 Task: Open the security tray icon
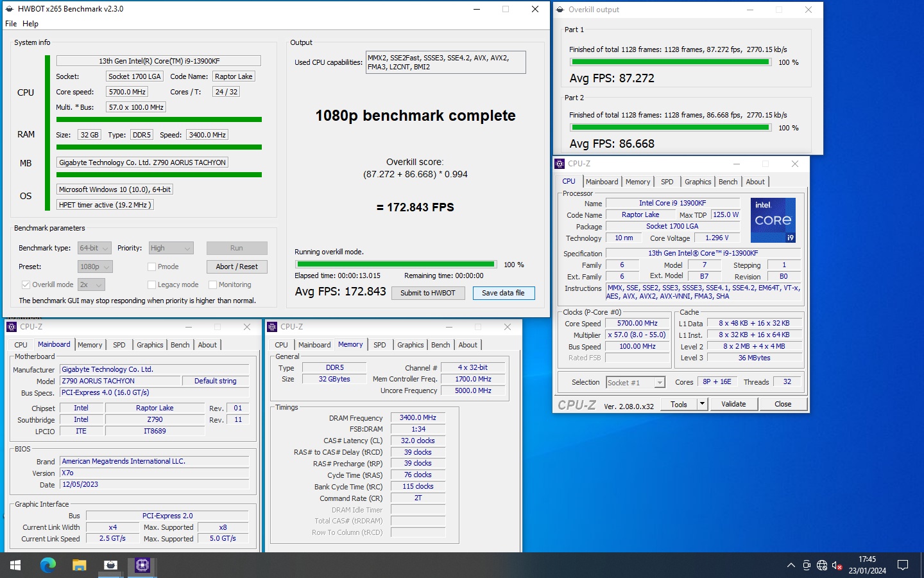pyautogui.click(x=807, y=565)
